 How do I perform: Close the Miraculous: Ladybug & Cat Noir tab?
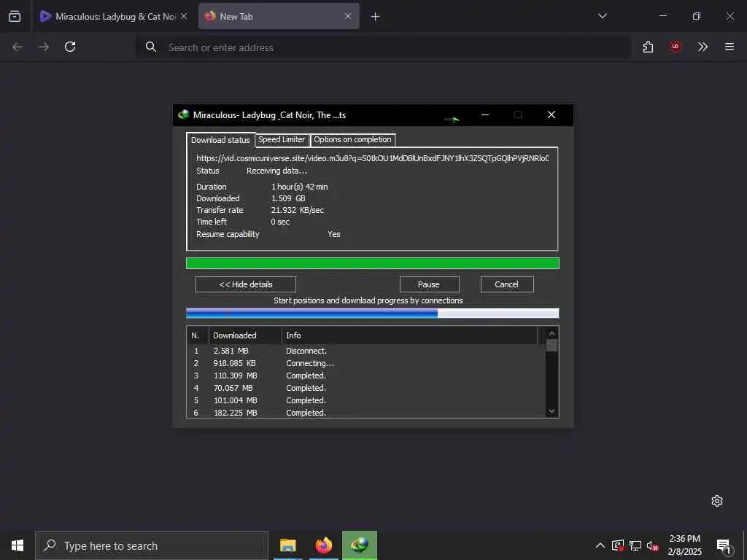[x=184, y=16]
